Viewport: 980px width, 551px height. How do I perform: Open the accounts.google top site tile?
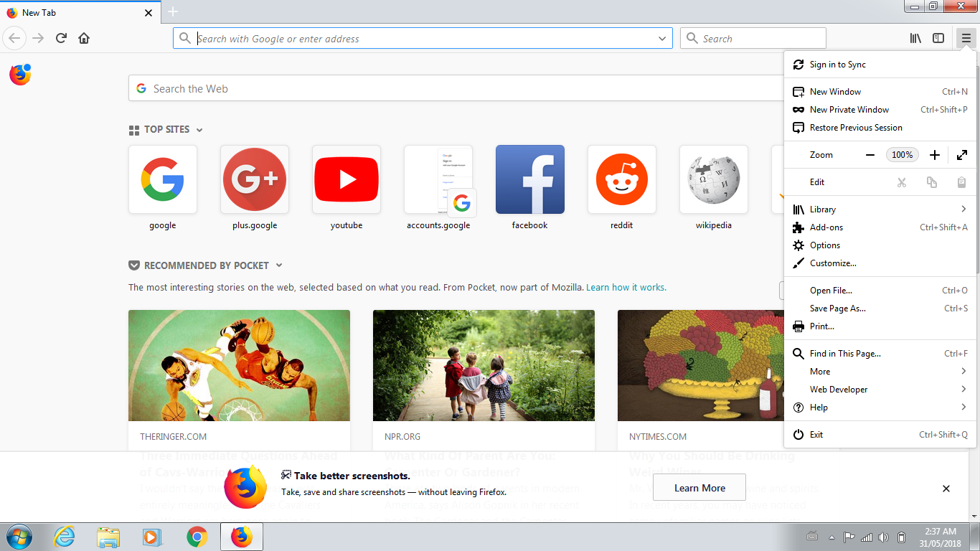(438, 179)
